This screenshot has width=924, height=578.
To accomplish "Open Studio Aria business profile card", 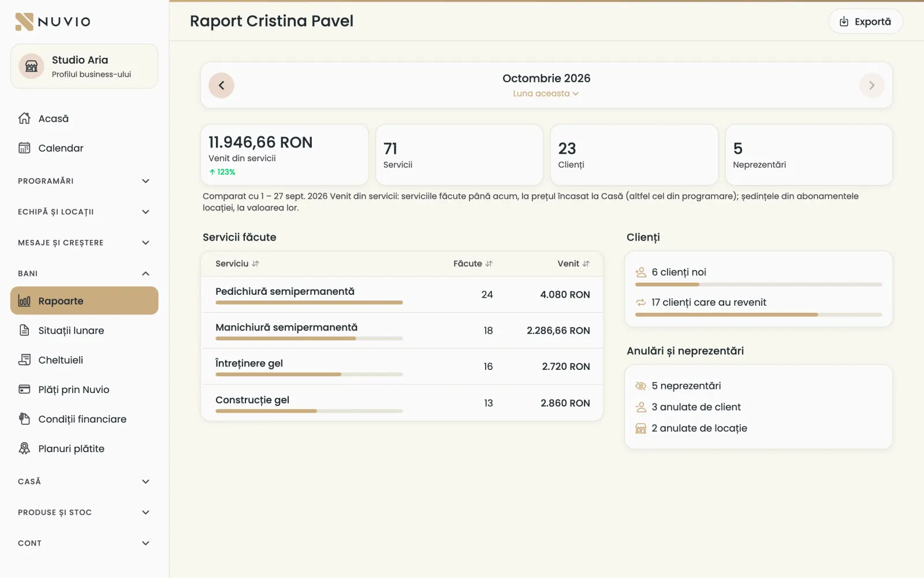I will tap(84, 66).
